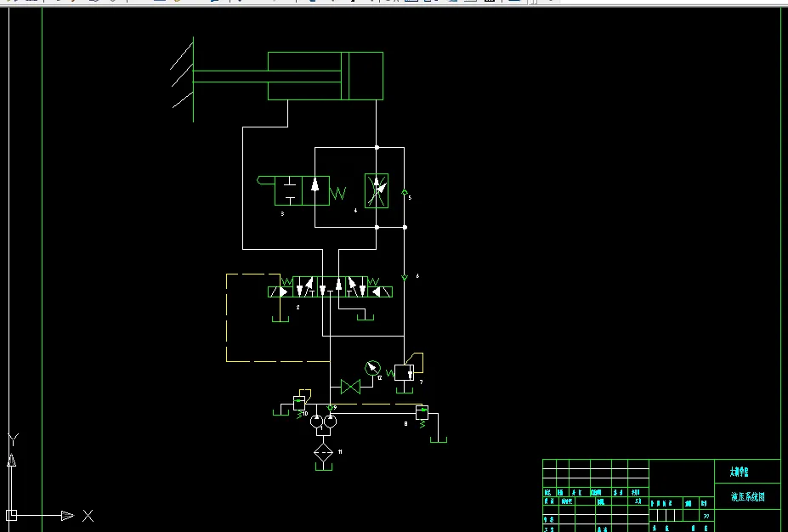Click the bowtie shut-off valve symbol
The image size is (788, 532).
(x=350, y=387)
